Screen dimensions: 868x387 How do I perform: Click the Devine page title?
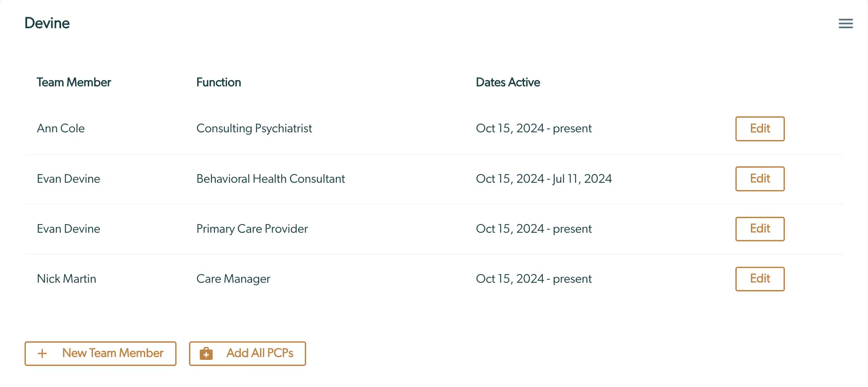pyautogui.click(x=47, y=23)
